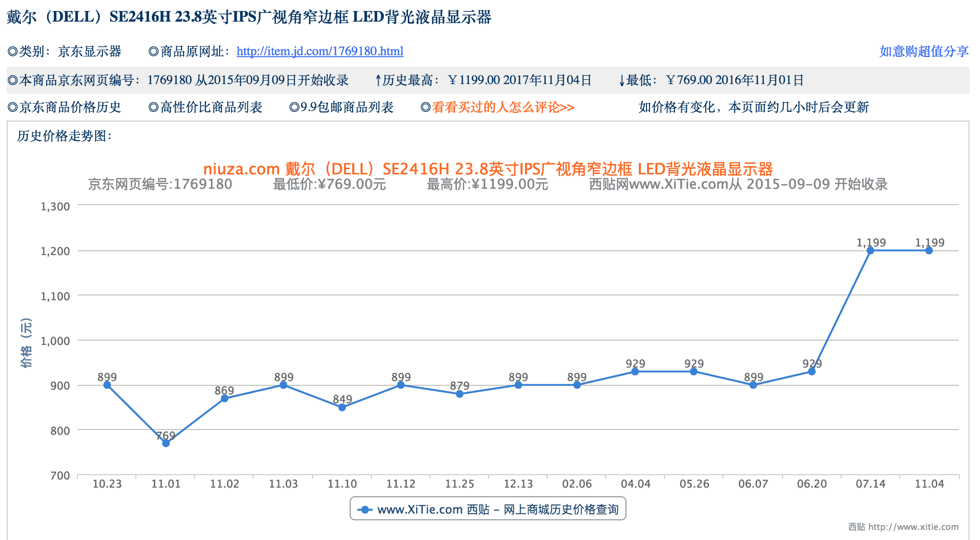This screenshot has height=540, width=980.
Task: Click 看看买过的人怎么评论>> link
Action: (x=503, y=107)
